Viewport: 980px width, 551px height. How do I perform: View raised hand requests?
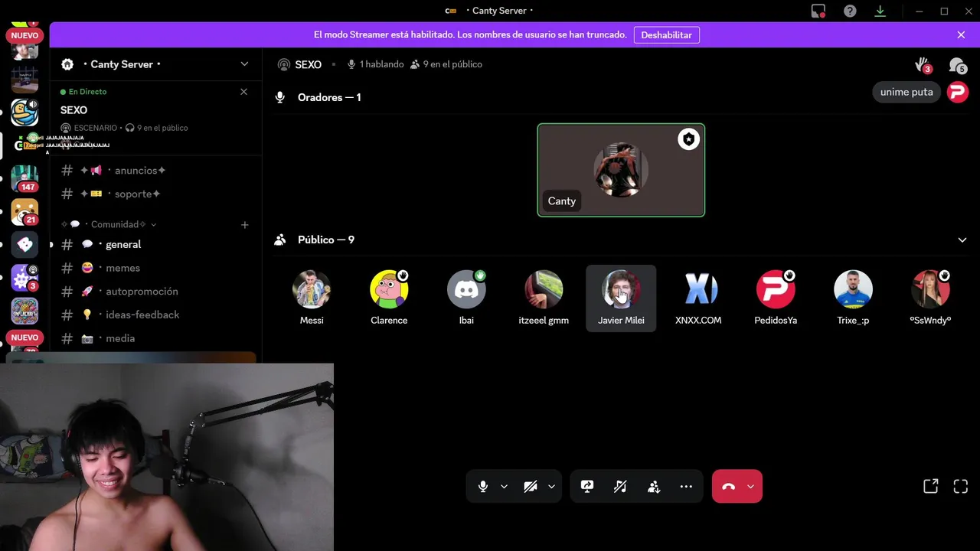tap(924, 65)
